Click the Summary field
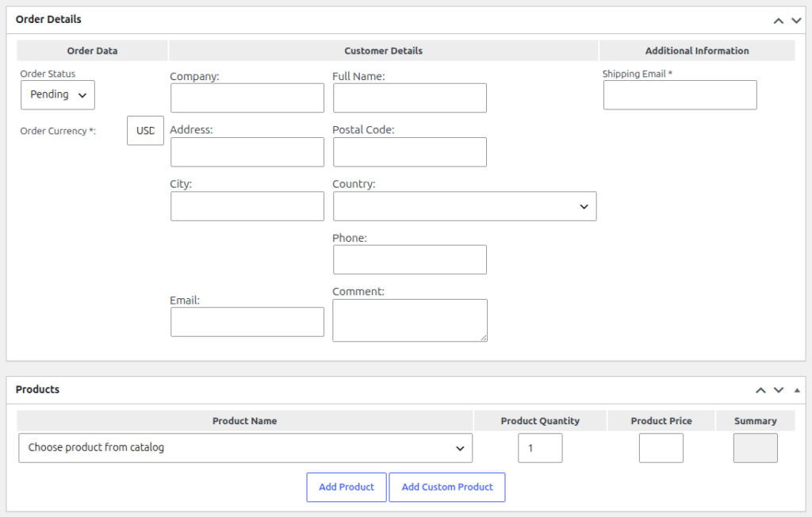 [755, 448]
